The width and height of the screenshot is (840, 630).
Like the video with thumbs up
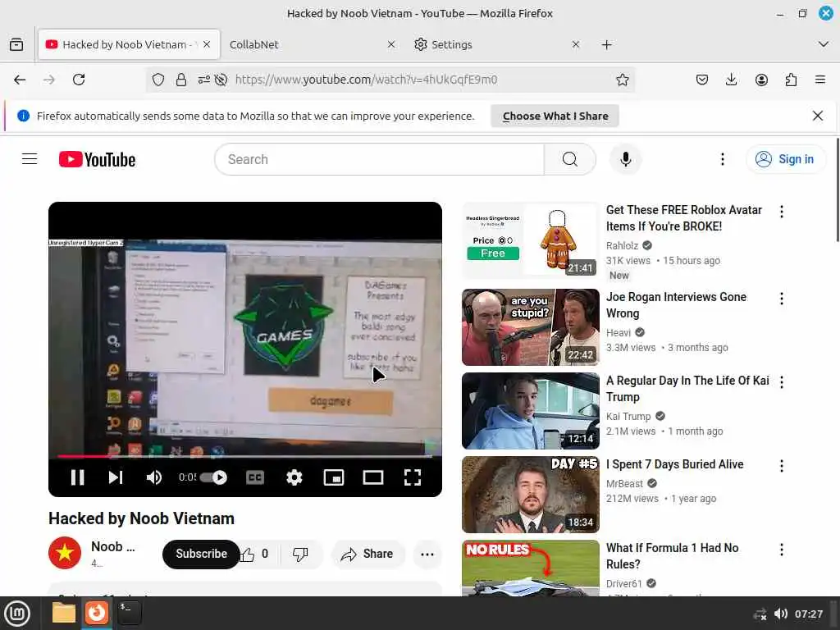click(x=254, y=554)
